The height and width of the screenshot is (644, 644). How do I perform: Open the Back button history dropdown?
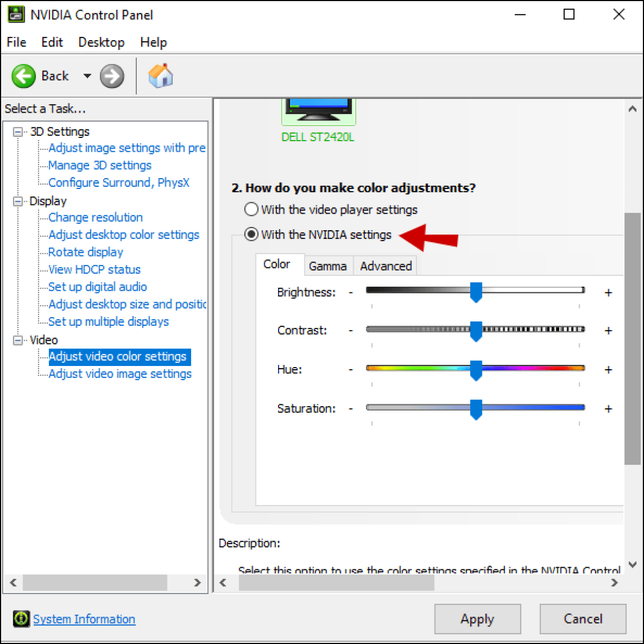(x=86, y=76)
